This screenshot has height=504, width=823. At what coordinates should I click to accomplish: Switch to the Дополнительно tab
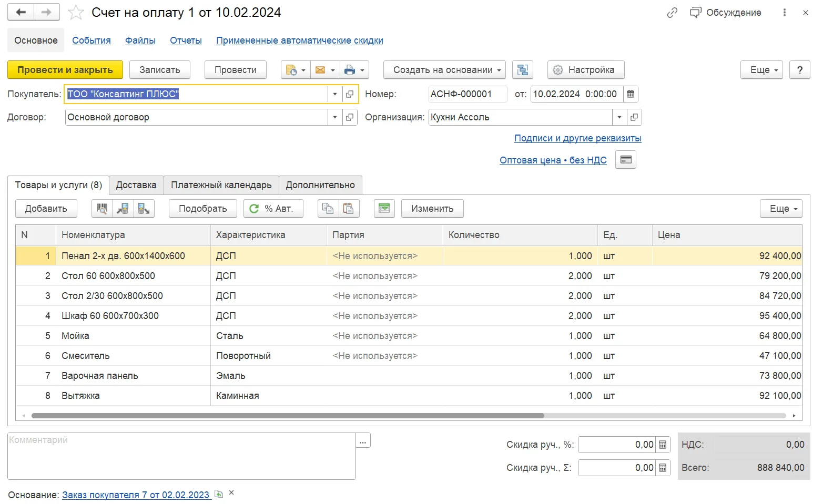[320, 185]
